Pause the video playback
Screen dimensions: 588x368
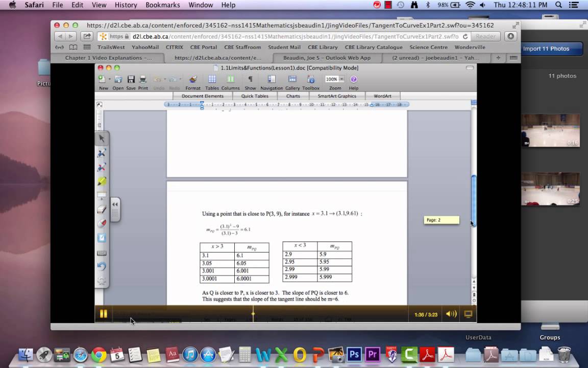pyautogui.click(x=104, y=314)
